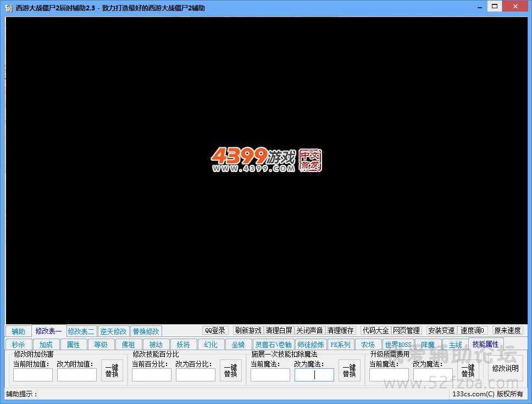Switch to the 属性 sub-tab
This screenshot has height=404, width=532.
click(x=73, y=345)
